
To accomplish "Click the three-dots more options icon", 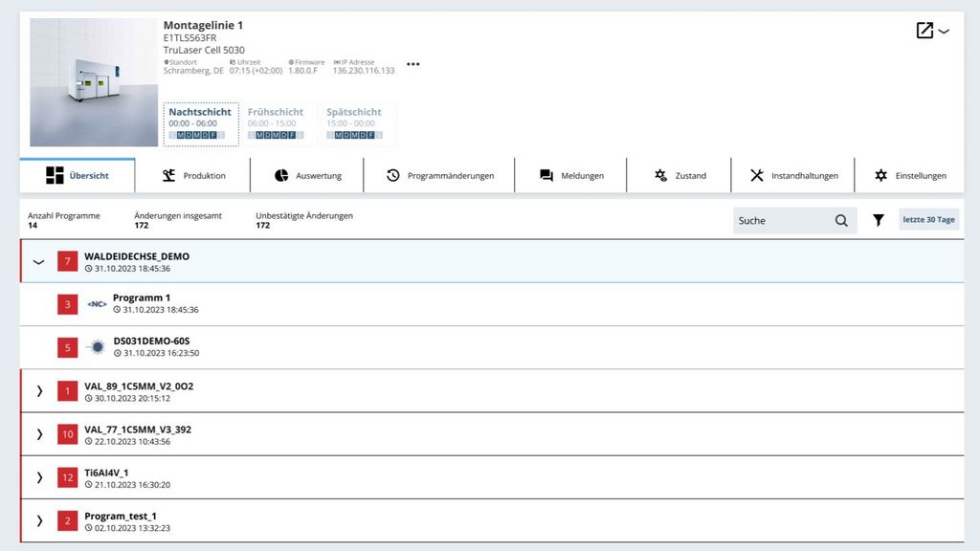I will pyautogui.click(x=412, y=65).
